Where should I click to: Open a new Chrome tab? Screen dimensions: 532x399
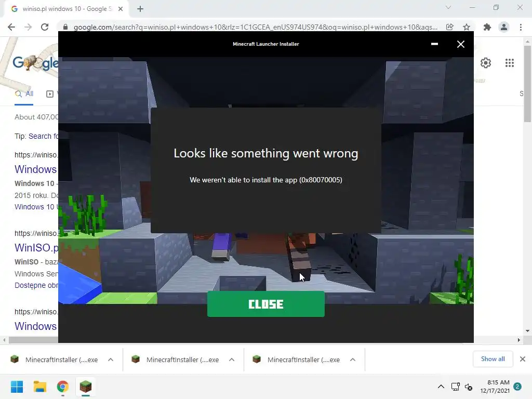pyautogui.click(x=140, y=9)
